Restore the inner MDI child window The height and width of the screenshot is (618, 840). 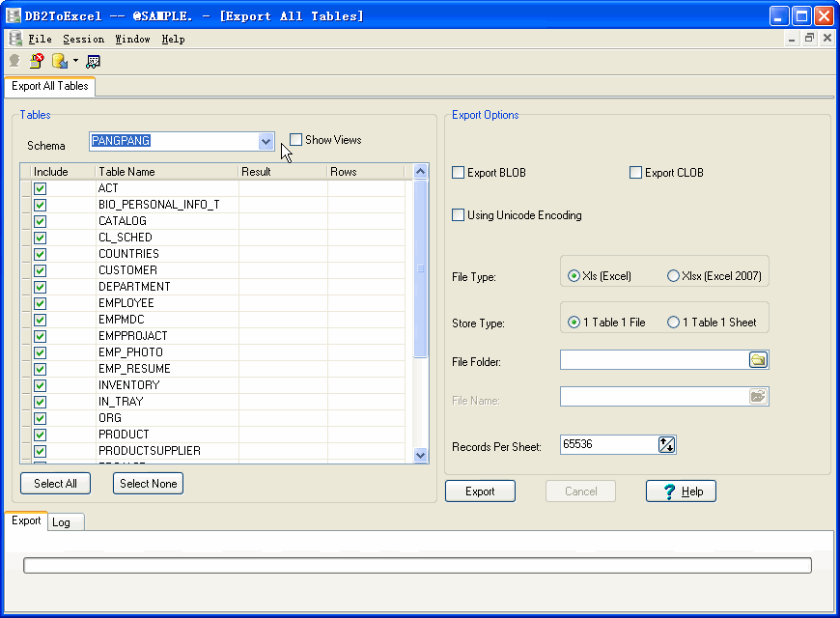[809, 38]
